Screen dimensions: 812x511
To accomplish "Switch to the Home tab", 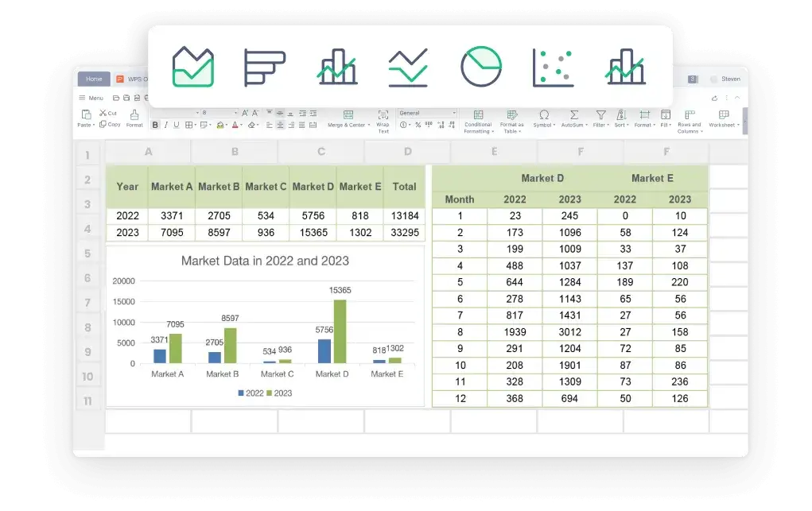I will coord(93,79).
